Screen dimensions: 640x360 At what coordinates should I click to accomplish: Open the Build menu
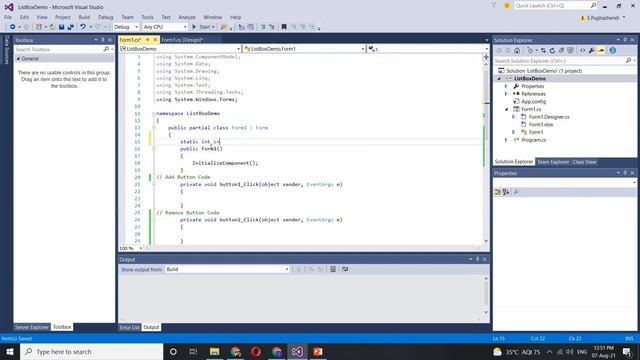coord(84,17)
